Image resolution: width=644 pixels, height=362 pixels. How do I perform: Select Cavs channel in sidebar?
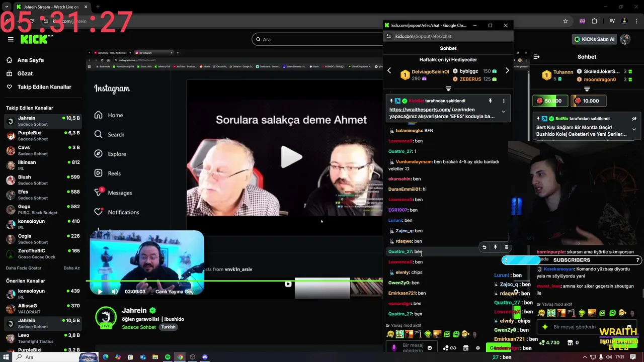tap(42, 150)
